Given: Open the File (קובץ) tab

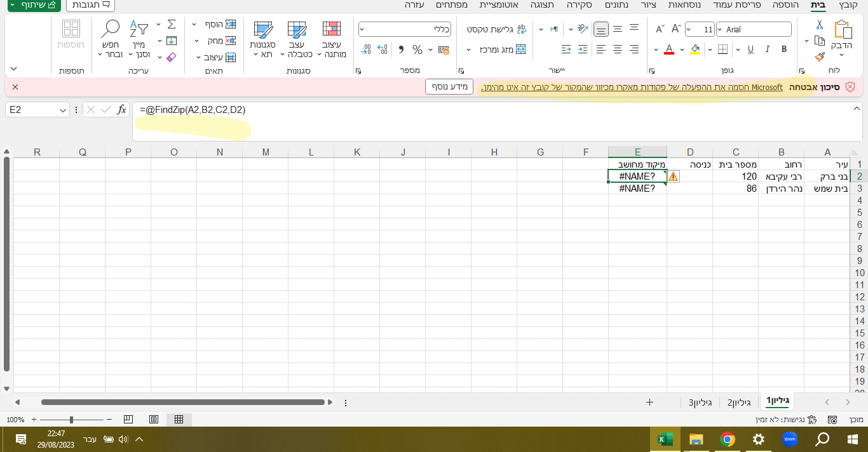Looking at the screenshot, I should coord(848,5).
